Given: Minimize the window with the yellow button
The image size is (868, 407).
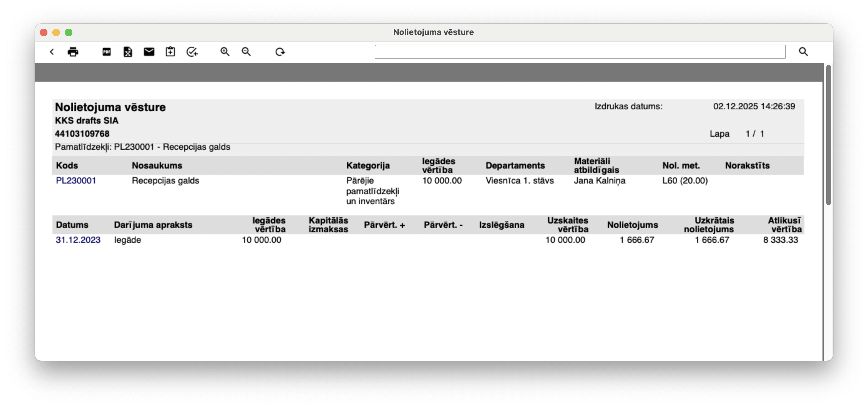Looking at the screenshot, I should click(56, 32).
